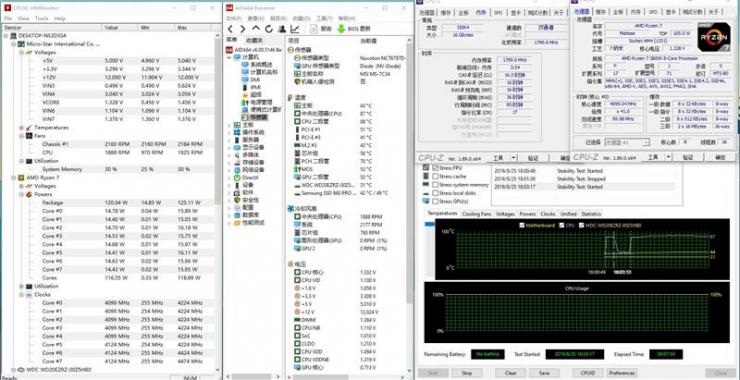
Task: Expand the Temperatures node in HWMonitor
Action: (22, 127)
